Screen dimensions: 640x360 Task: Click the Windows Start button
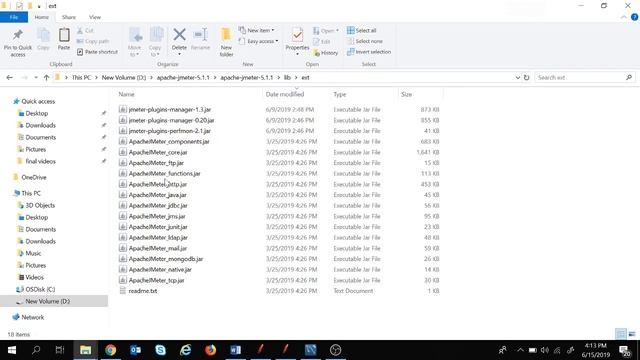(11, 350)
